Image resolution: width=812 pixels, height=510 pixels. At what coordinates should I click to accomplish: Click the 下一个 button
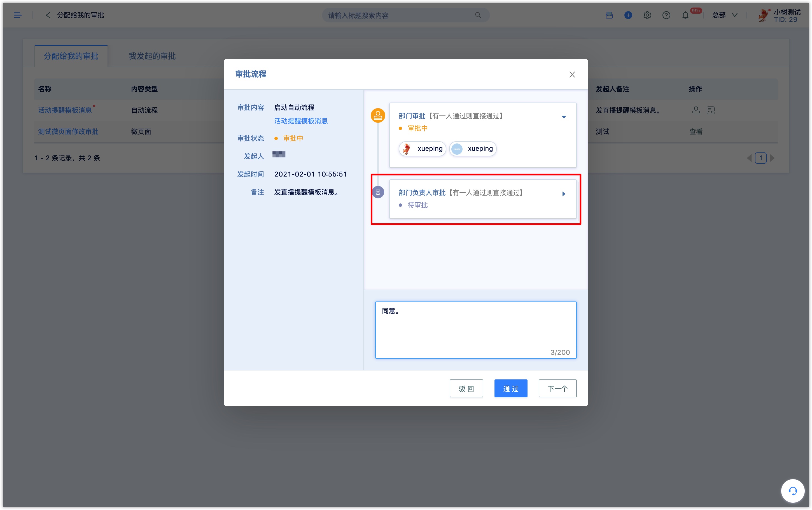[x=557, y=389]
